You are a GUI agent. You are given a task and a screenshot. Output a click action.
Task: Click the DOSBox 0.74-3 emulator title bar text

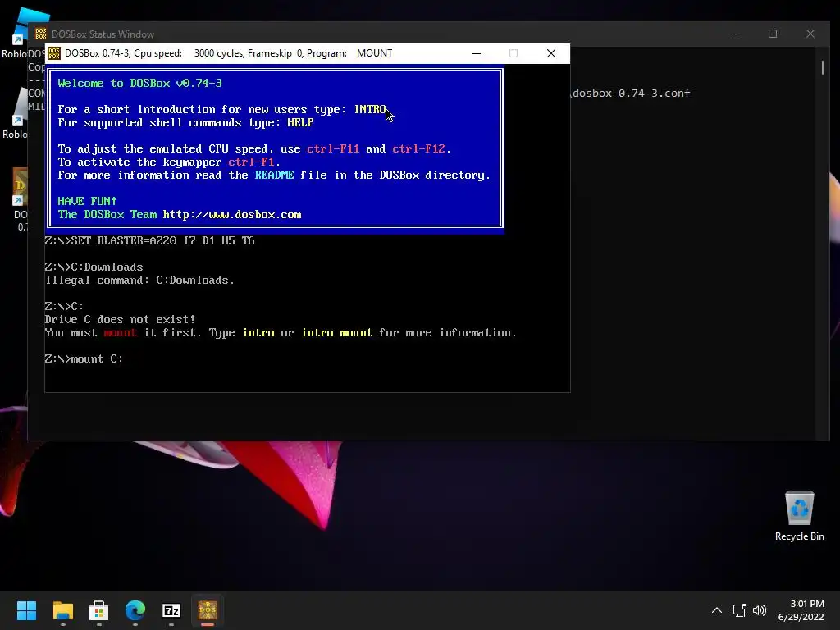228,53
